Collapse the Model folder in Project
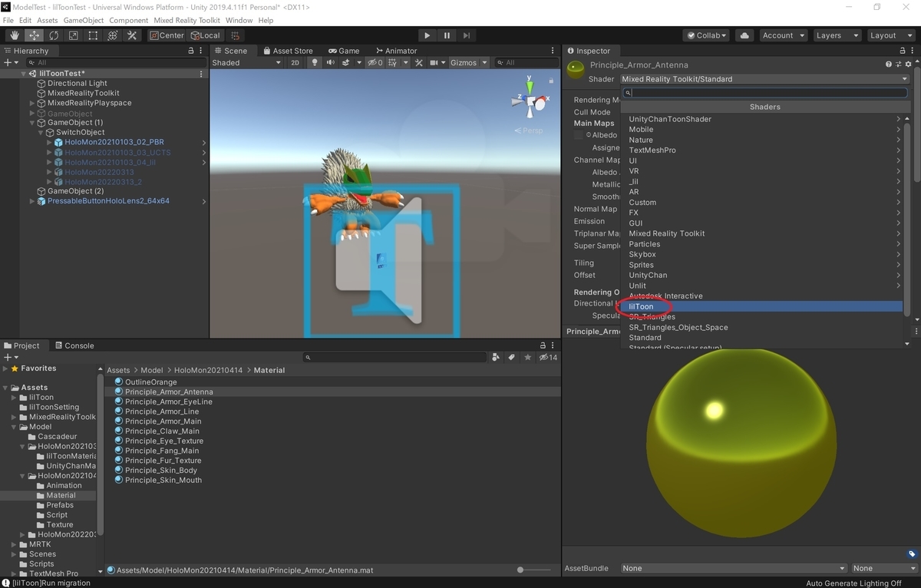This screenshot has width=921, height=588. [14, 427]
